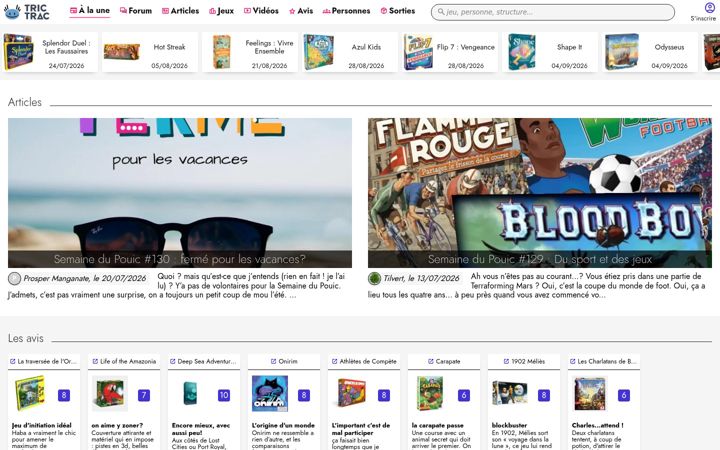Open review 'L'origine d'un monde'
This screenshot has height=450, width=720.
tap(283, 425)
